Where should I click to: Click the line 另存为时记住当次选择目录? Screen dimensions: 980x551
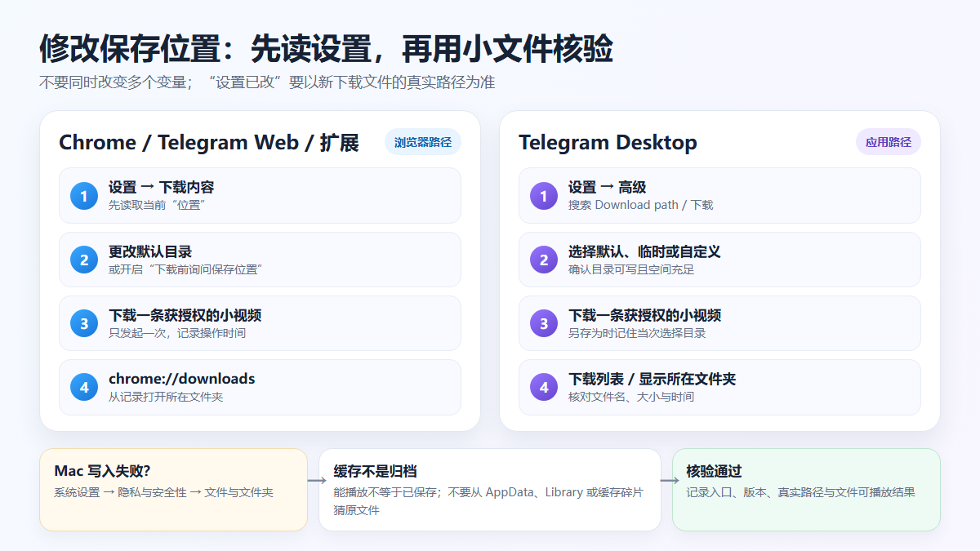(x=637, y=333)
